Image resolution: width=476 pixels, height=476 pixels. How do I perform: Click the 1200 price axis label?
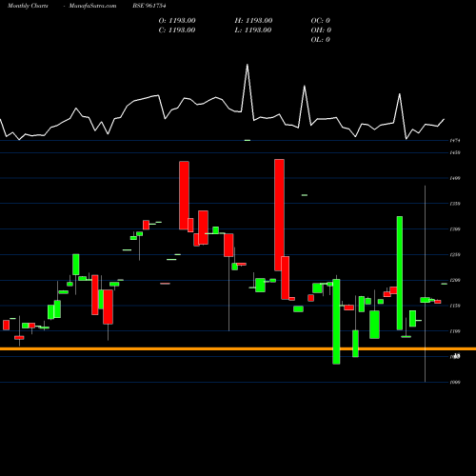455,280
